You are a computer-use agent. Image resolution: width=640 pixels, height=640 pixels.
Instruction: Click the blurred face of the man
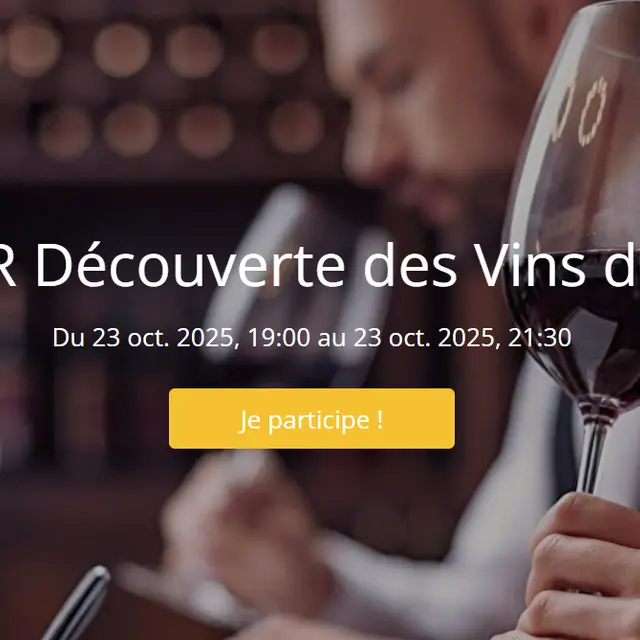pyautogui.click(x=424, y=106)
